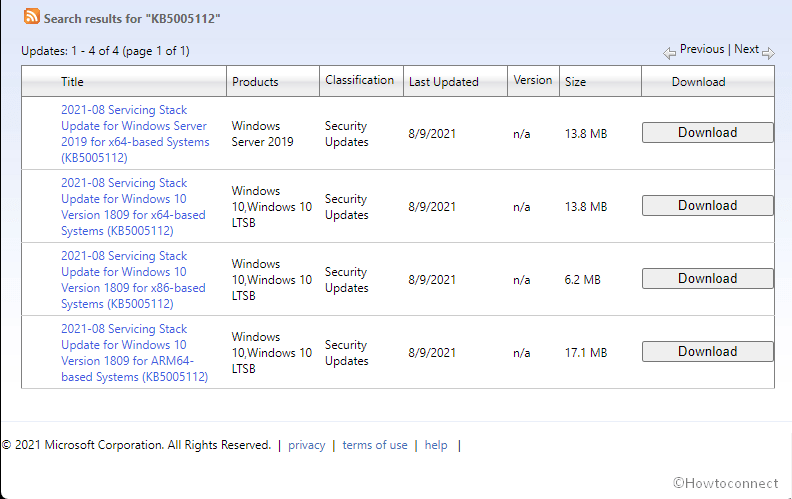Image resolution: width=792 pixels, height=499 pixels.
Task: Open the Windows Server 2019 x64 update link
Action: tap(135, 134)
